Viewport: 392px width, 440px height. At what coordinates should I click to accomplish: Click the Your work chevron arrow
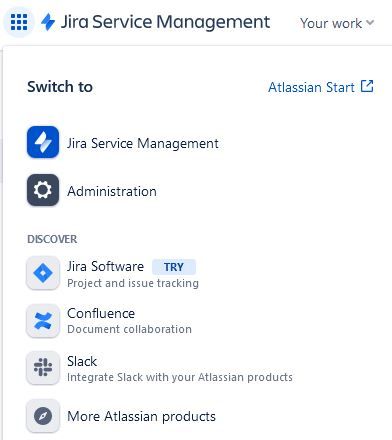pyautogui.click(x=370, y=23)
